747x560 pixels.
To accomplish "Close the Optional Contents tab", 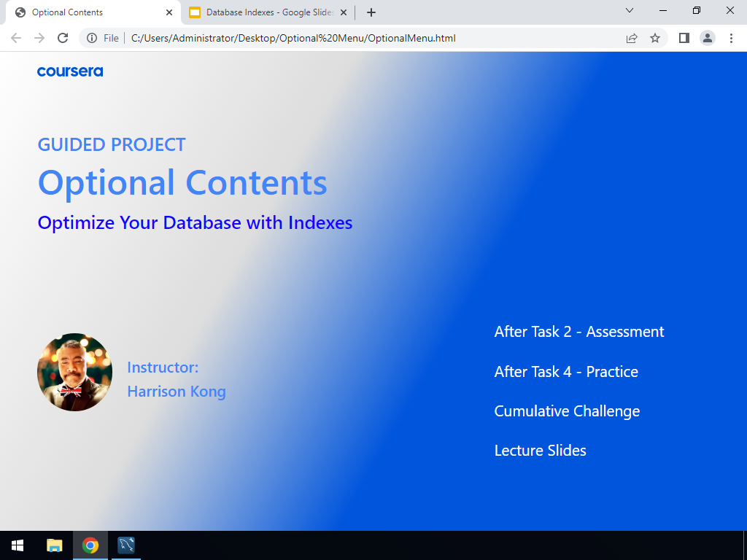I will pos(169,12).
